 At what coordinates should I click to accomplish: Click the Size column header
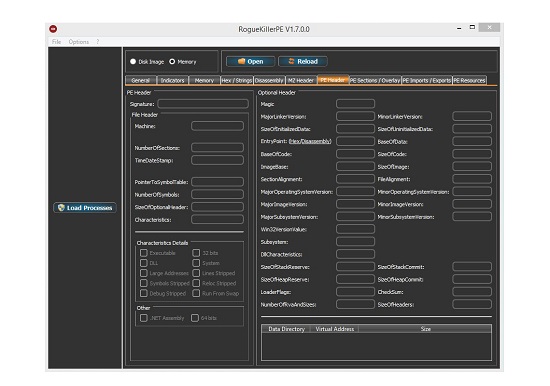tap(425, 329)
